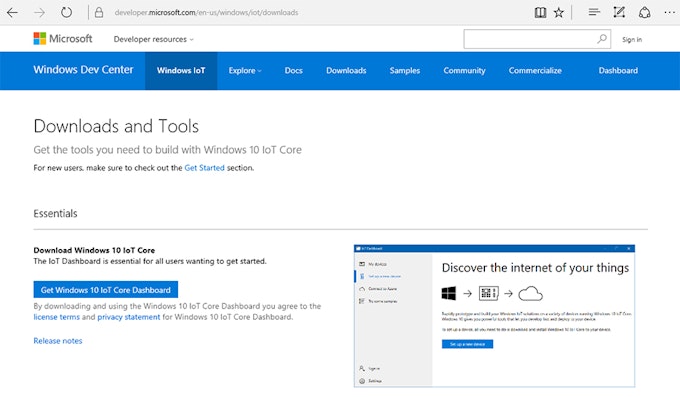Open the privacy statement link
Image resolution: width=680 pixels, height=397 pixels.
[x=129, y=317]
